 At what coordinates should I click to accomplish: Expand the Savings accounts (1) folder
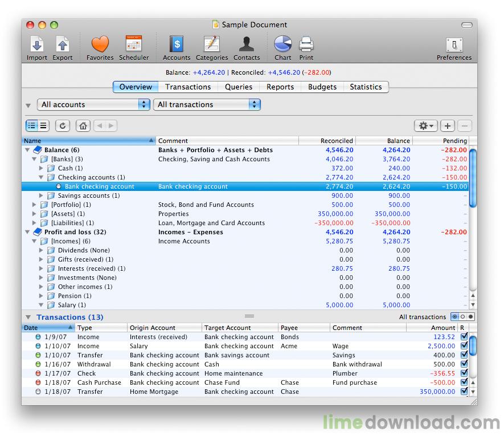[x=41, y=195]
